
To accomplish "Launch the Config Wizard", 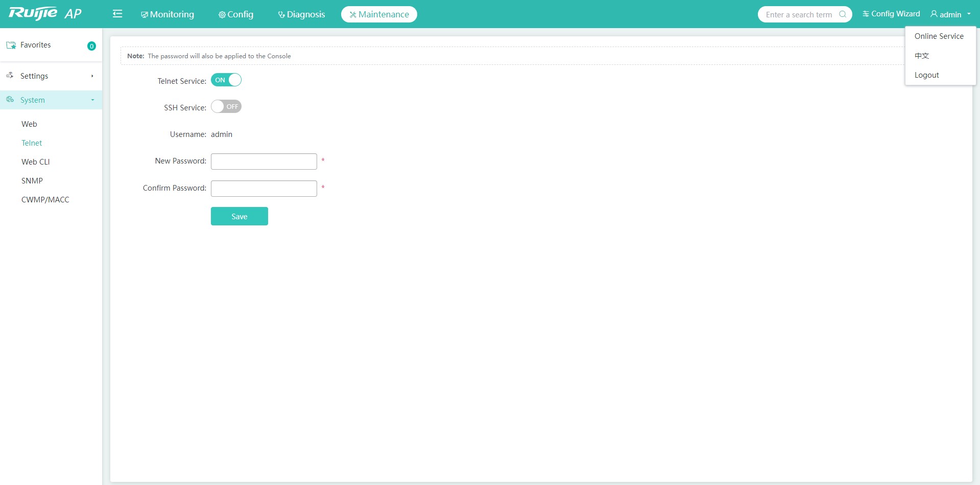I will point(891,14).
